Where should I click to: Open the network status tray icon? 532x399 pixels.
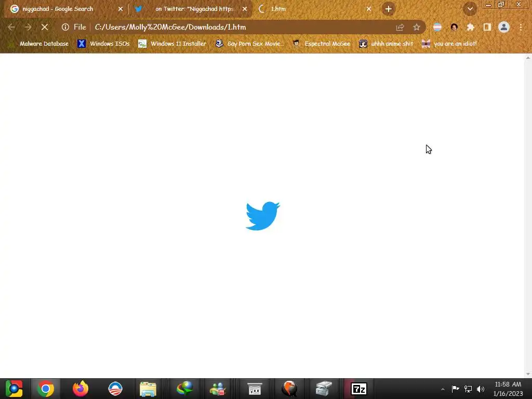tap(468, 389)
